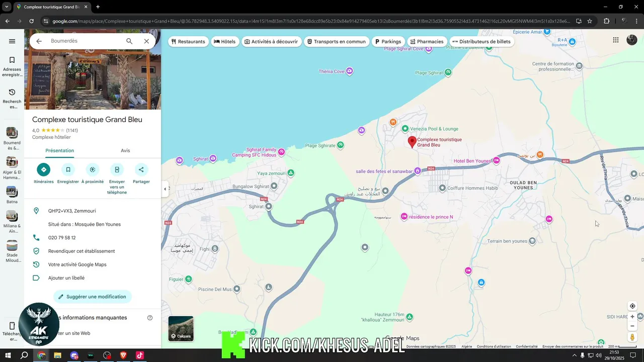Open Adresses enregistrées saved places
644x362 pixels.
click(12, 66)
